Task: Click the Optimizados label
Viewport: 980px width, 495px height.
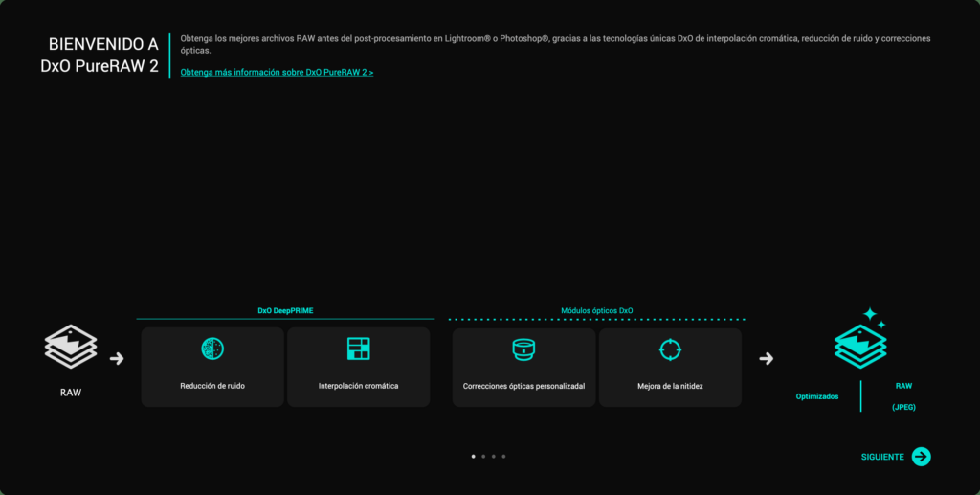Action: pyautogui.click(x=817, y=397)
